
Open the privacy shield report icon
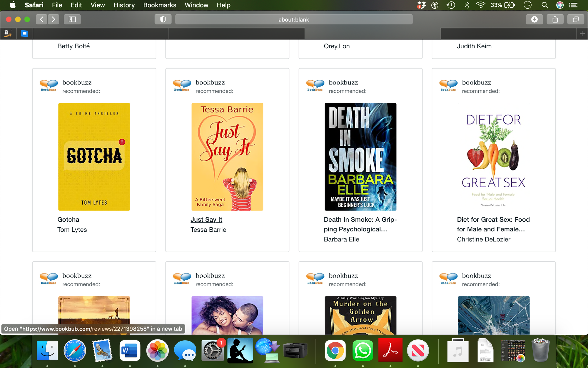(x=163, y=19)
